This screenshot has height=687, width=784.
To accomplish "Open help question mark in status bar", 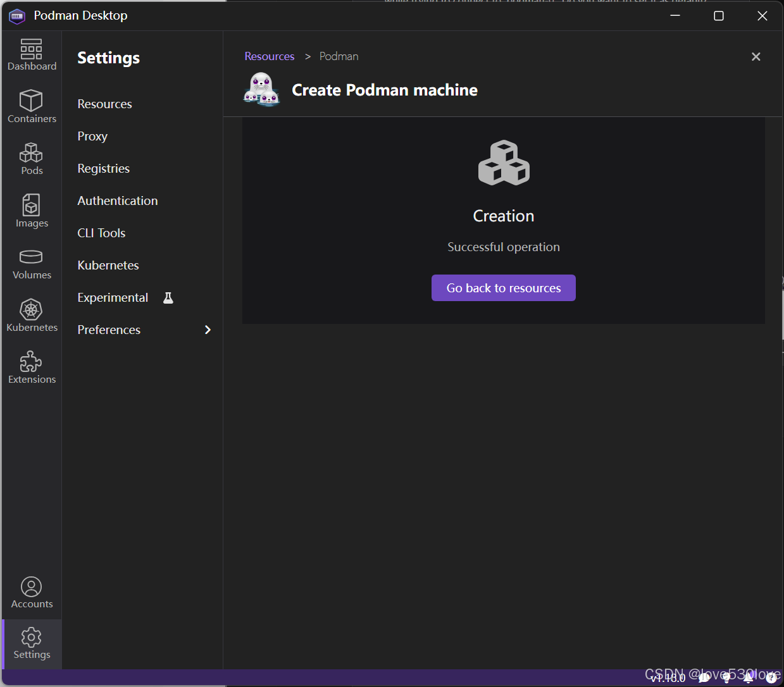I will point(771,678).
